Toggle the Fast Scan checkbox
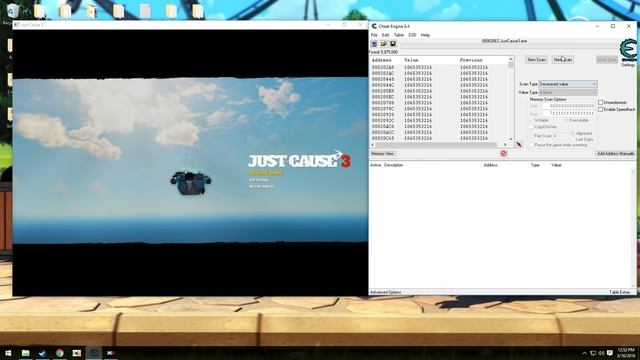Viewport: 640px width, 360px height. click(532, 136)
